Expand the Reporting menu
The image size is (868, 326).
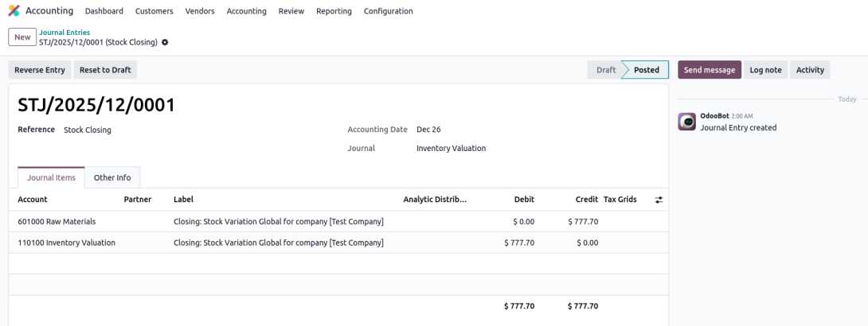(334, 11)
